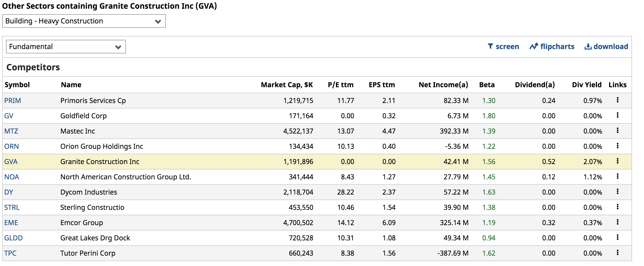Sort by Symbol column header
Screen dimensions: 644x266
(x=17, y=85)
